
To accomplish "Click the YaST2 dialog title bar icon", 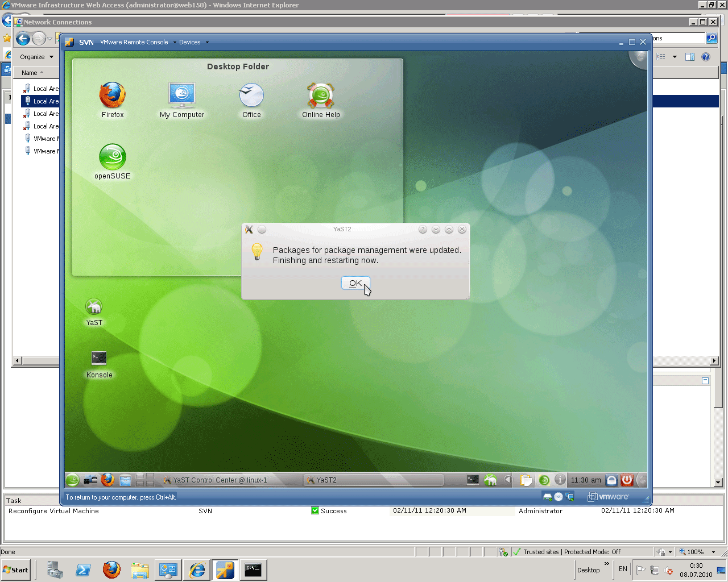I will click(249, 230).
